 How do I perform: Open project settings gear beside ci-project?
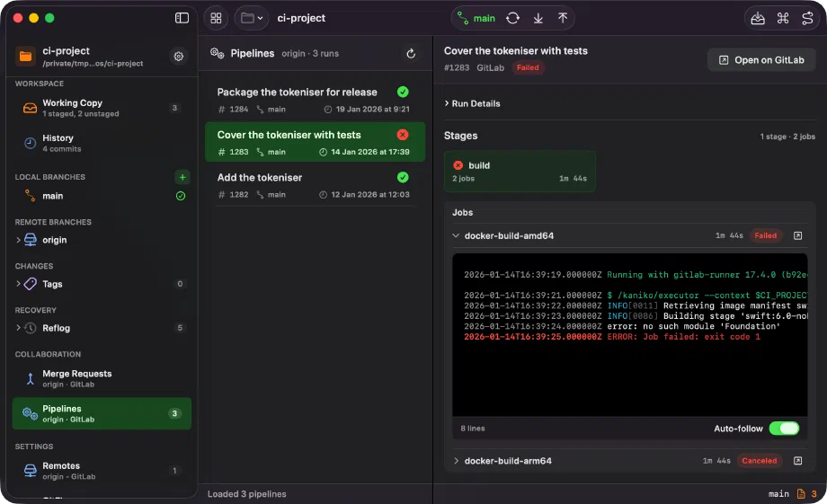pyautogui.click(x=179, y=56)
